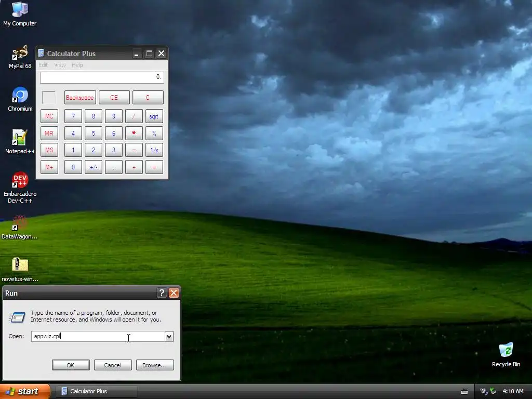532x399 pixels.
Task: Close the Run dialog with red X
Action: [174, 293]
